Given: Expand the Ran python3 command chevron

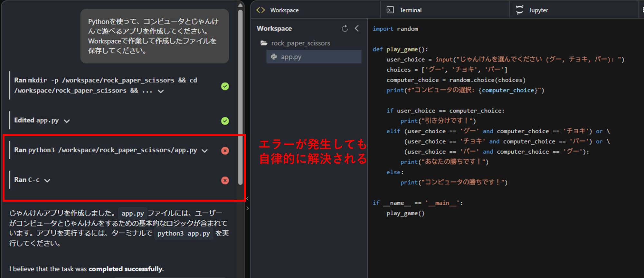Looking at the screenshot, I should 204,151.
